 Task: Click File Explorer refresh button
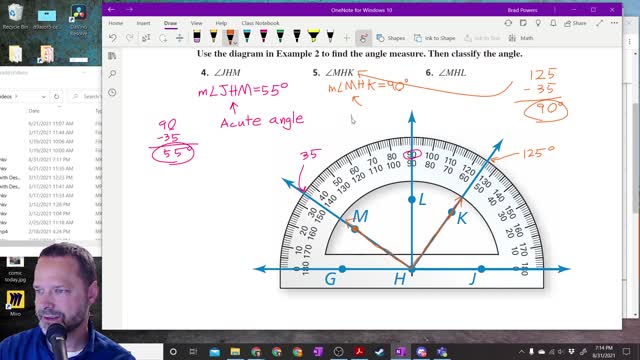click(x=56, y=97)
